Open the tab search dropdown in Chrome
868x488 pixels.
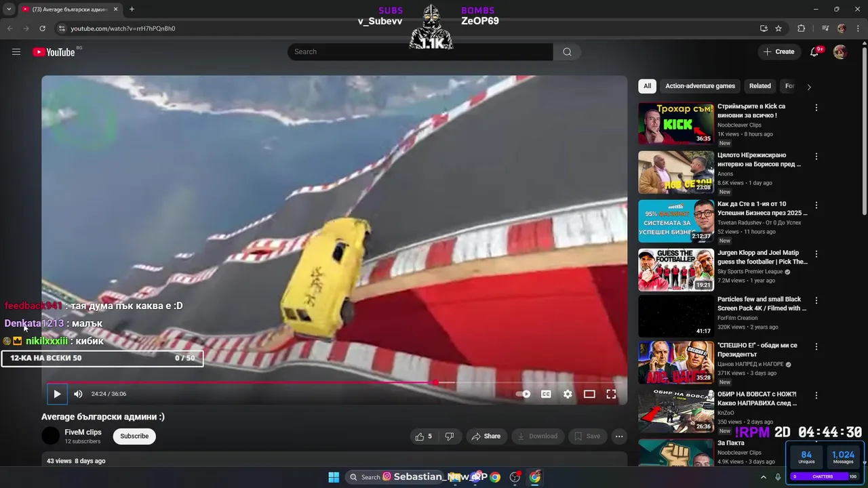tap(9, 9)
